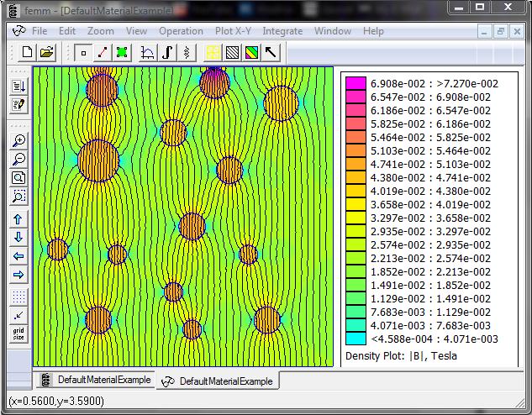Click the Density Plot: |B|, Tesla label
This screenshot has height=415, width=532.
(x=401, y=356)
